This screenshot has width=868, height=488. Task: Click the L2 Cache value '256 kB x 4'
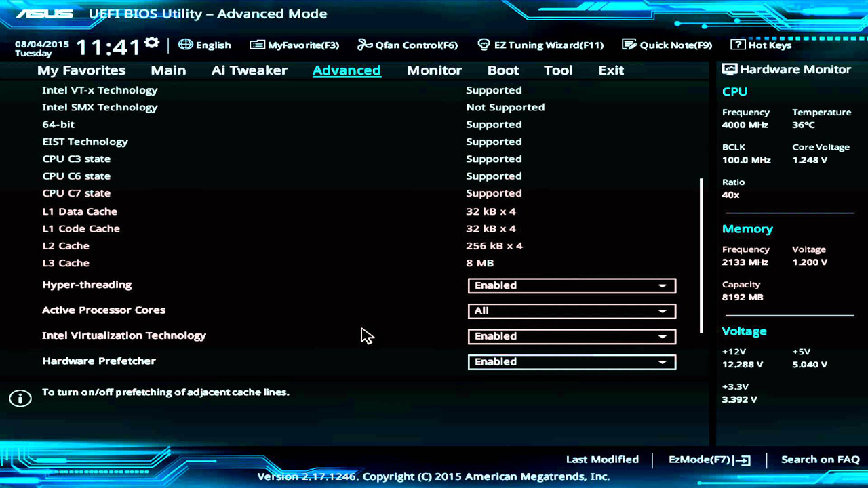click(494, 246)
